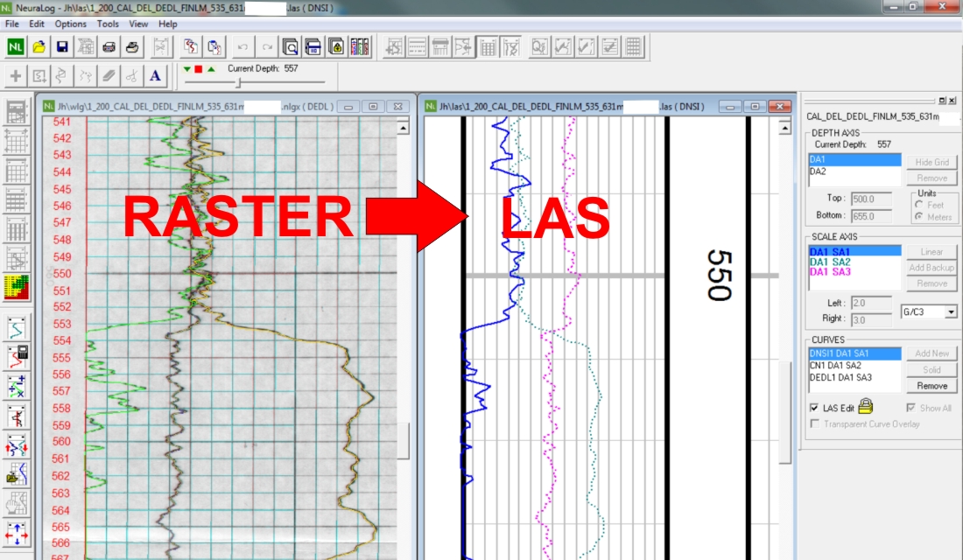Click the Redo arrow icon
963x560 pixels.
point(266,46)
